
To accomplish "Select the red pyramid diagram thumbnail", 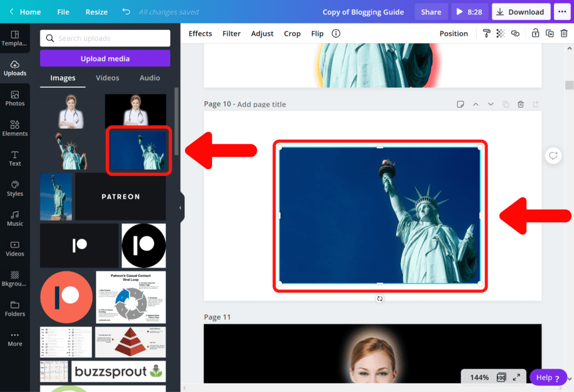I will tap(130, 342).
